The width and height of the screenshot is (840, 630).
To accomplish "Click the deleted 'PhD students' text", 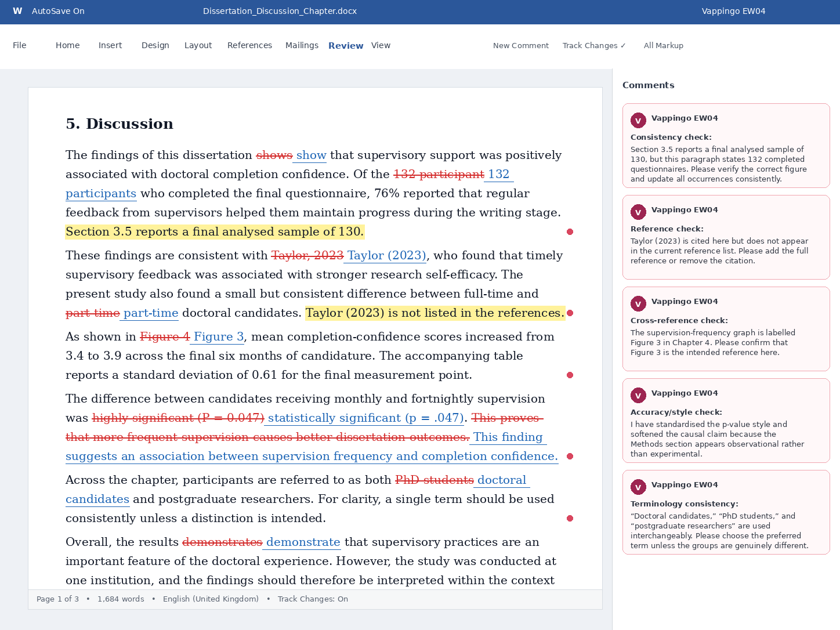I will click(x=435, y=480).
